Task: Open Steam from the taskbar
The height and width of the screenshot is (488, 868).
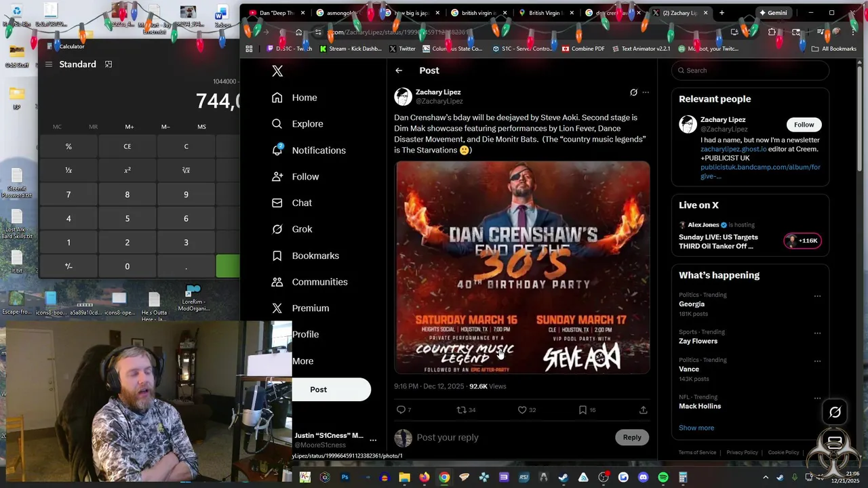Action: pos(564,477)
